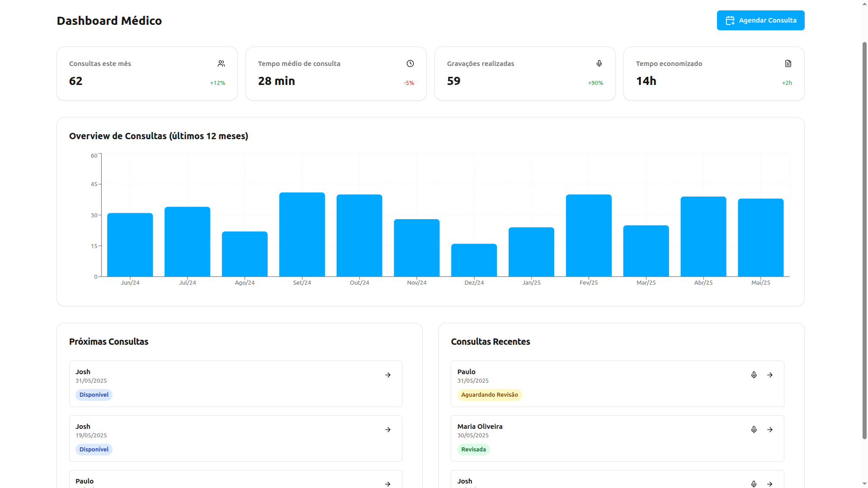
Task: Select the Set/24 bar in chart
Action: (x=302, y=235)
